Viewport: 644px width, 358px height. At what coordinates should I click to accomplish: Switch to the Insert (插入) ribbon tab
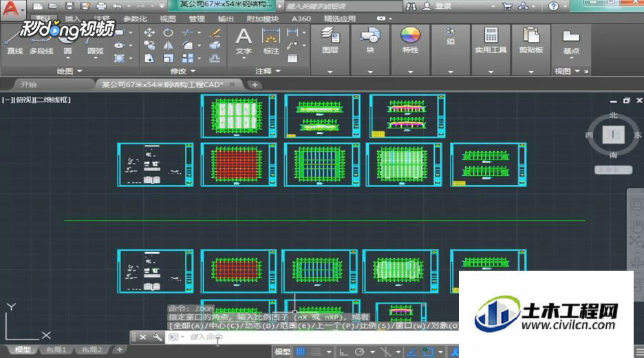click(x=73, y=19)
